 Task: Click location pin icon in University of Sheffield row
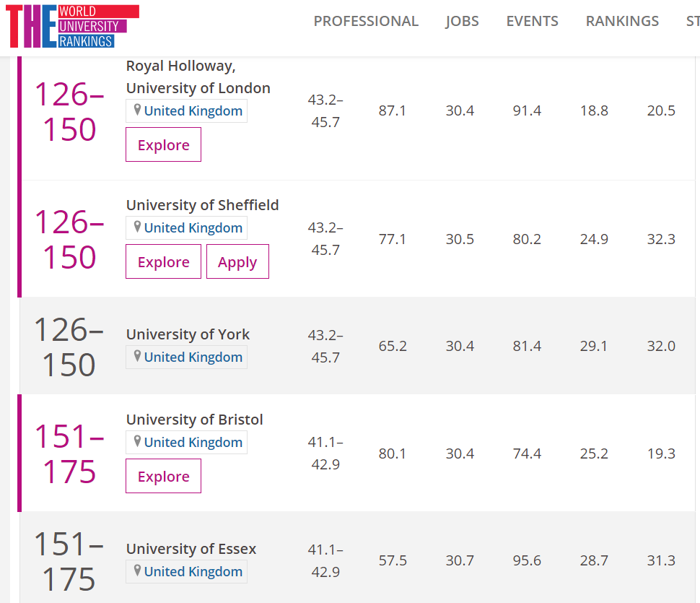137,227
